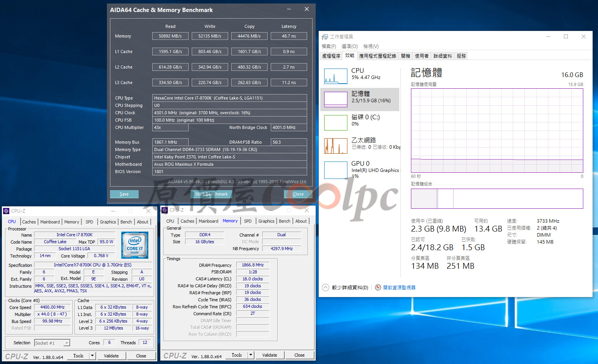The width and height of the screenshot is (598, 364).
Task: Click the Intel Core i7 logo in CPU-Z
Action: [135, 245]
